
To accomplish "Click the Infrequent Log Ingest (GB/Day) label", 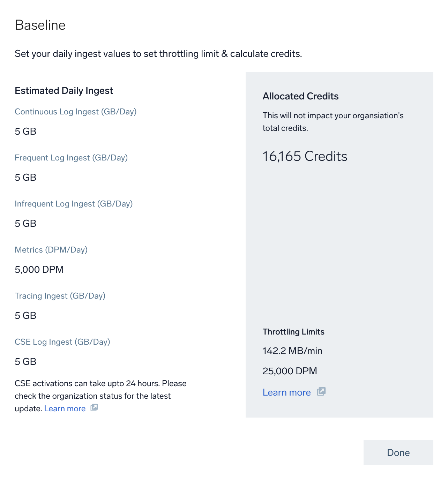I will tap(74, 204).
